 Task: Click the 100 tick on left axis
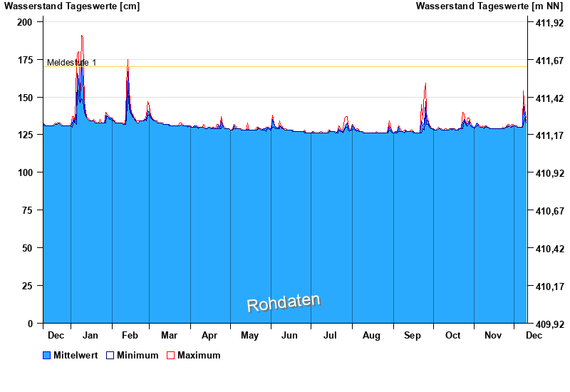[25, 172]
